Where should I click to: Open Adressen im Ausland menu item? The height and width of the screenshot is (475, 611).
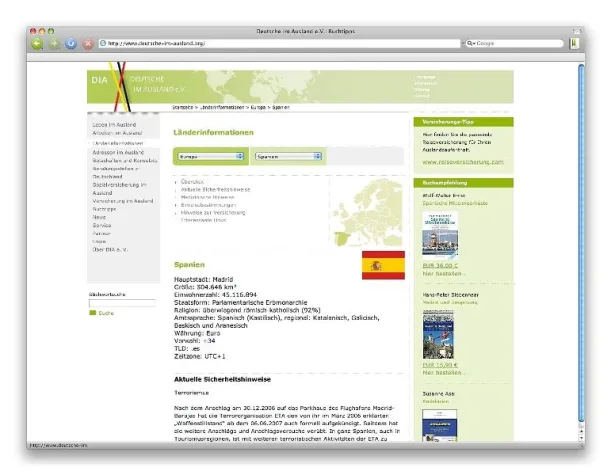(118, 152)
